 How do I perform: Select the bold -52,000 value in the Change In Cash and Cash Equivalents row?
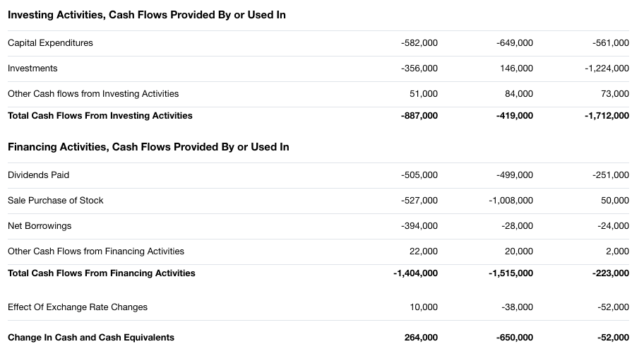(613, 338)
